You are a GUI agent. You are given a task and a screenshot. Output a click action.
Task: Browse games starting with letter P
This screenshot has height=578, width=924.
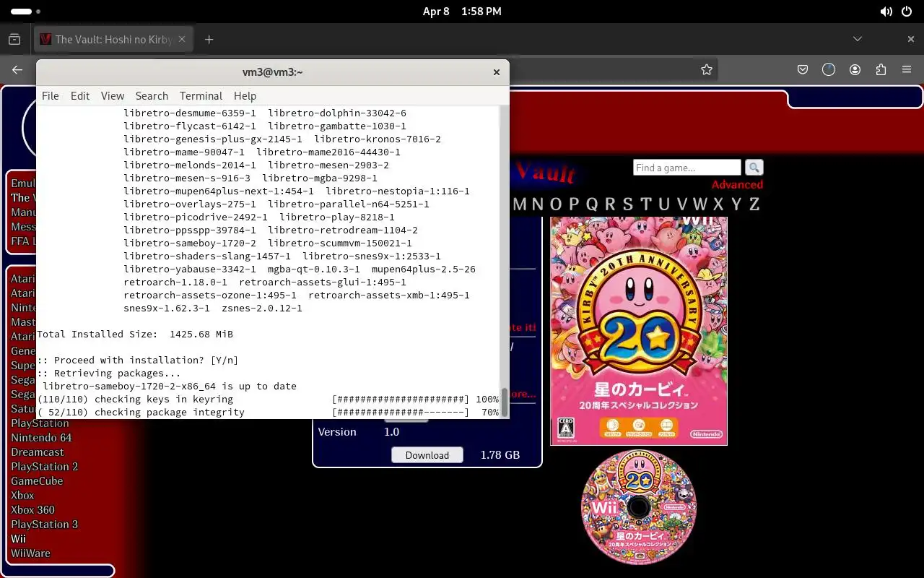(x=575, y=204)
